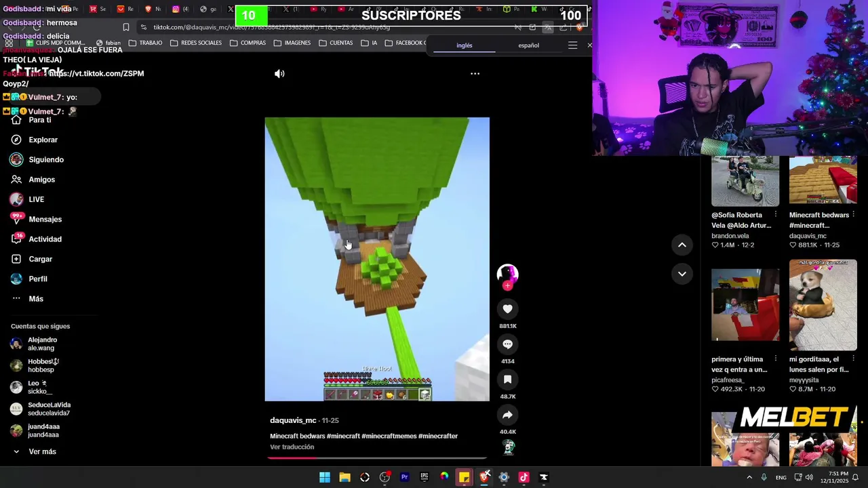The width and height of the screenshot is (868, 488).
Task: Open Sticky Notes from taskbar
Action: 464,477
